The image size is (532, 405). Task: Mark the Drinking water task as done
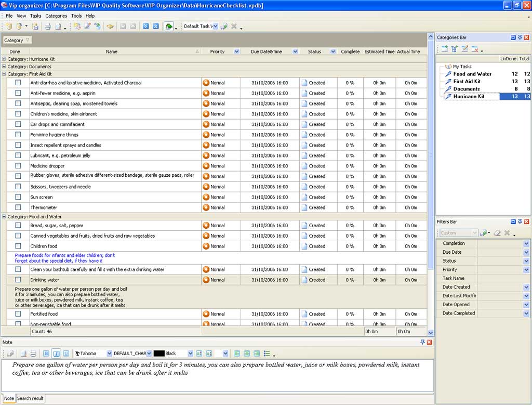[18, 280]
